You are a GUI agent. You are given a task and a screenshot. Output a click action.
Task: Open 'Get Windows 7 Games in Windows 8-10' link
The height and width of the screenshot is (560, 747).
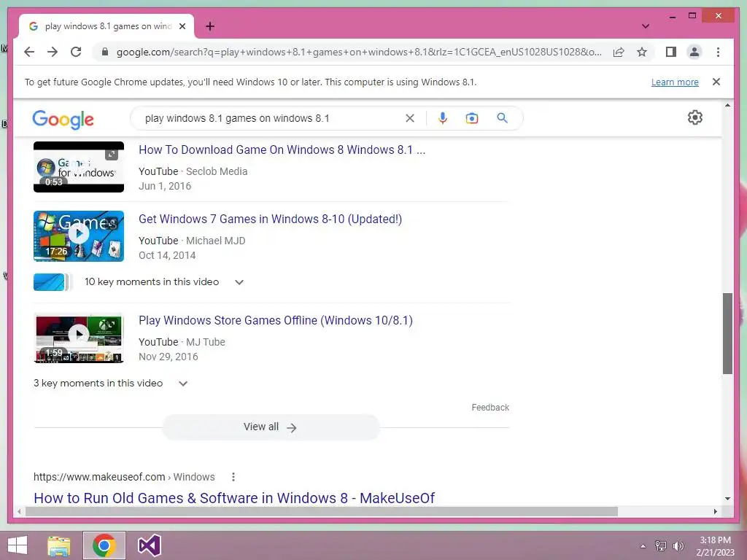coord(270,219)
